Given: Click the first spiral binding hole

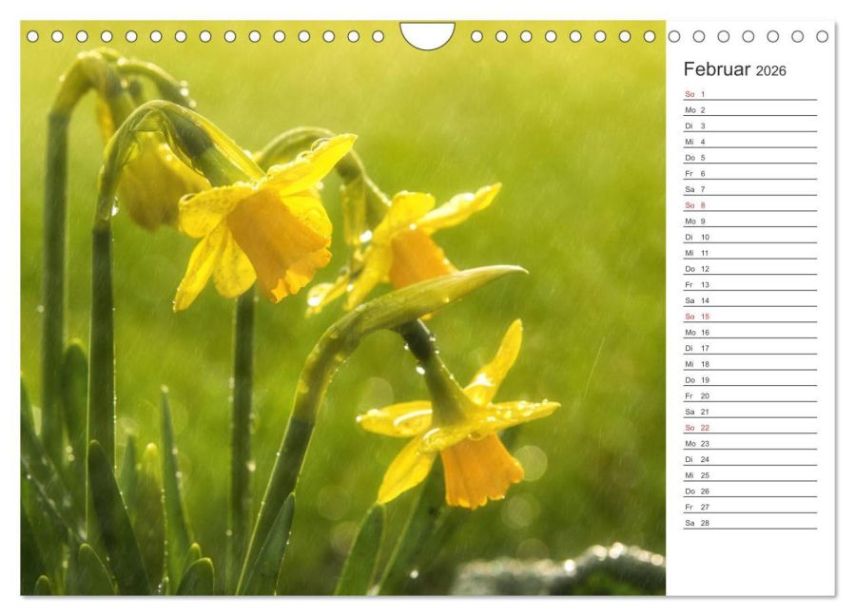Looking at the screenshot, I should (32, 36).
